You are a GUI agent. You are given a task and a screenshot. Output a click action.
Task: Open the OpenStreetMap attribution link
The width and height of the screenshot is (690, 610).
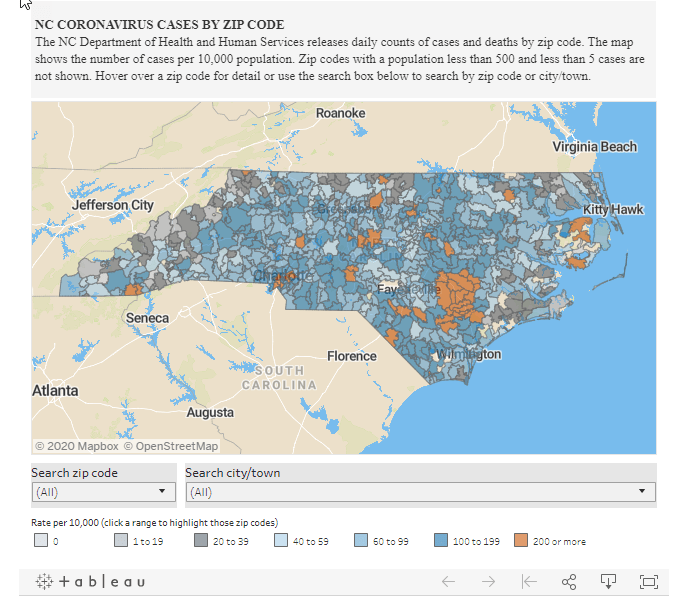[176, 446]
